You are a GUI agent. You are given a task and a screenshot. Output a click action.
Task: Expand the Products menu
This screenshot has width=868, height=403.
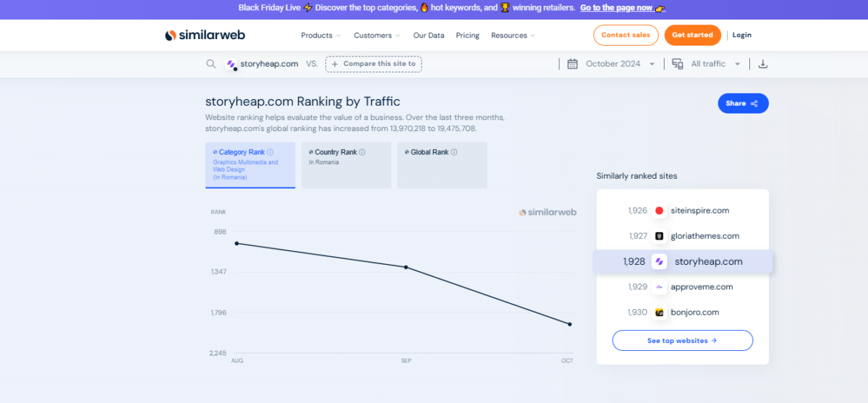coord(320,35)
